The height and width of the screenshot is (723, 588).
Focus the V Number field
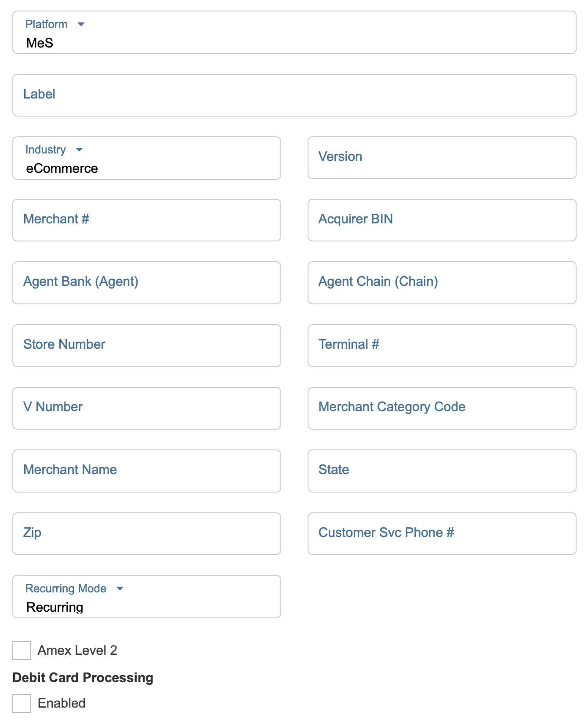coord(146,408)
